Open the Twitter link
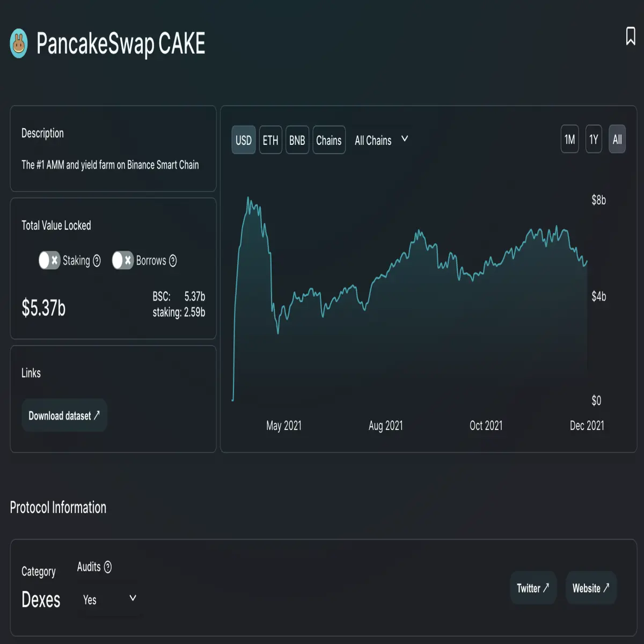The width and height of the screenshot is (644, 644). pyautogui.click(x=533, y=588)
